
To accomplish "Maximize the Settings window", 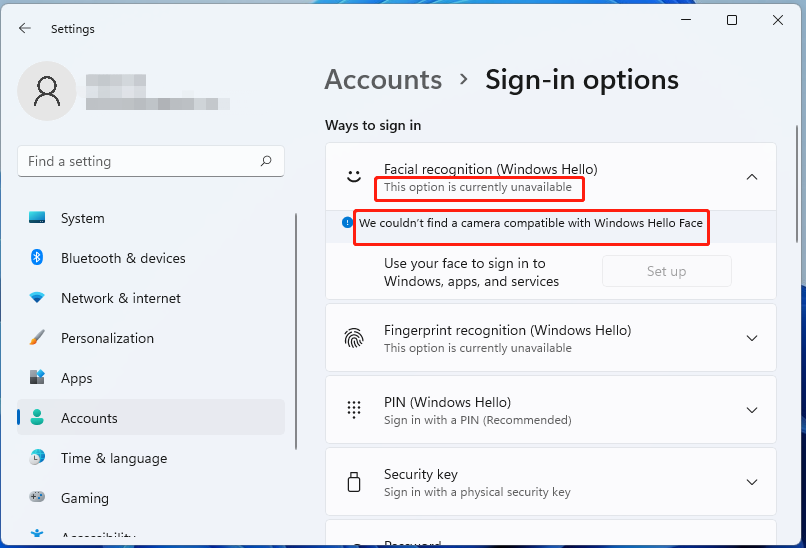I will coord(732,20).
